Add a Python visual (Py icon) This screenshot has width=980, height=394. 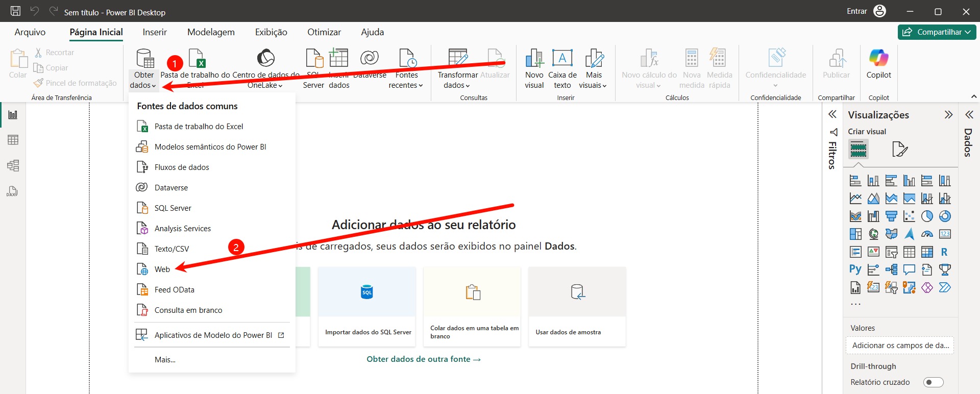(855, 270)
